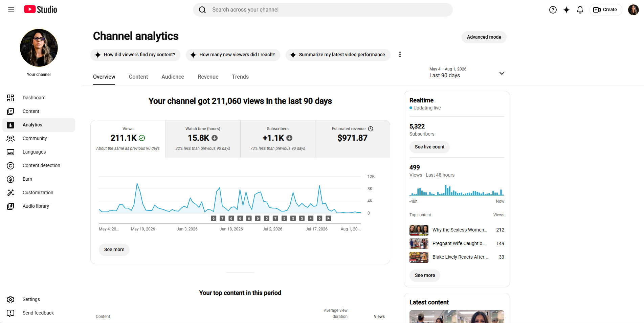
Task: Click the See live count button
Action: tap(429, 147)
